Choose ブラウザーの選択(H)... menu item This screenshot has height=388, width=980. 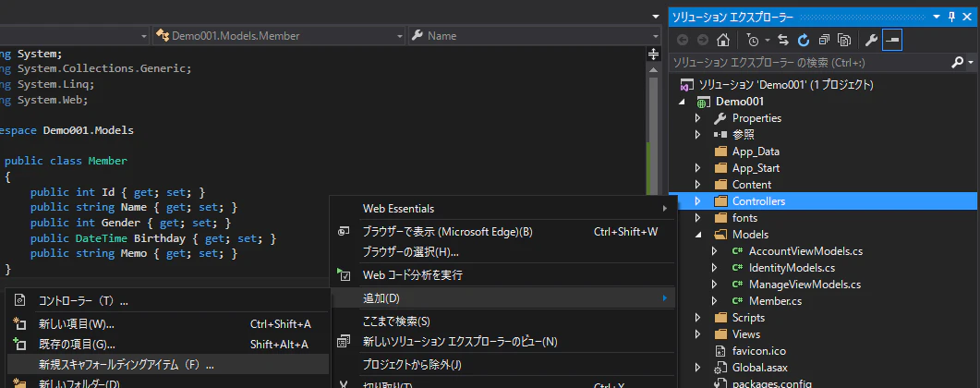(x=503, y=252)
